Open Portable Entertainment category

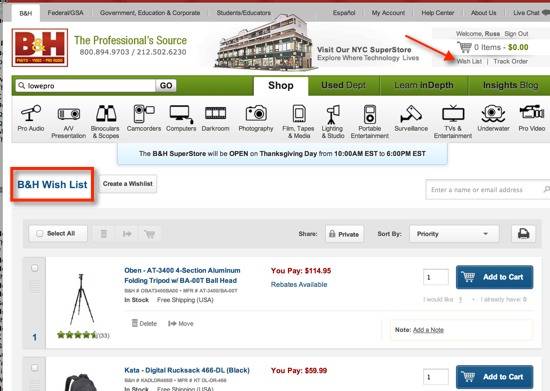370,122
